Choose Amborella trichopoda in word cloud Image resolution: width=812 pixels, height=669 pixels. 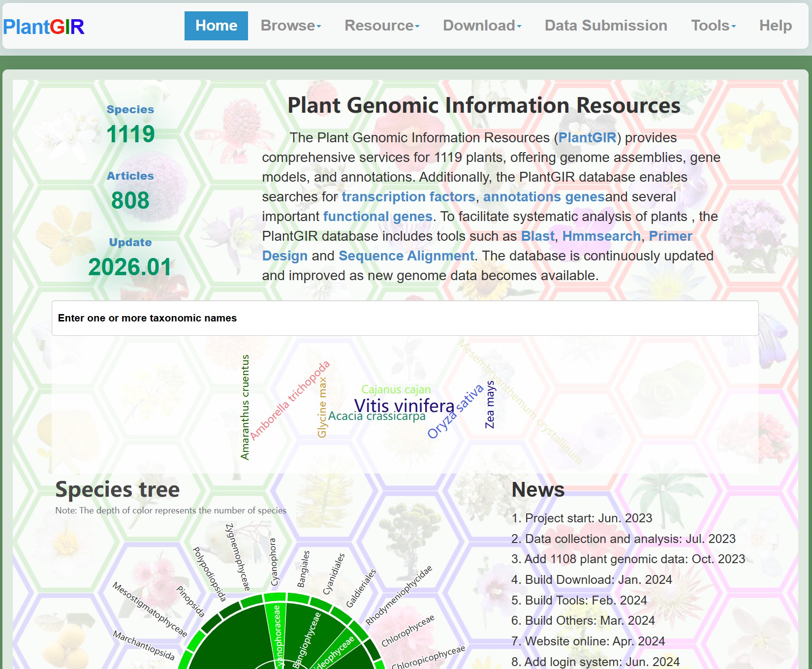pyautogui.click(x=289, y=401)
